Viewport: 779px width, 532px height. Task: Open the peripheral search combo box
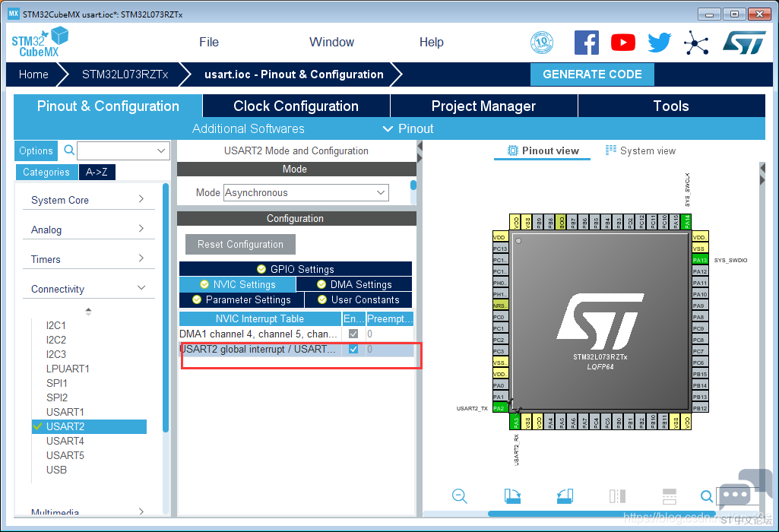point(124,150)
